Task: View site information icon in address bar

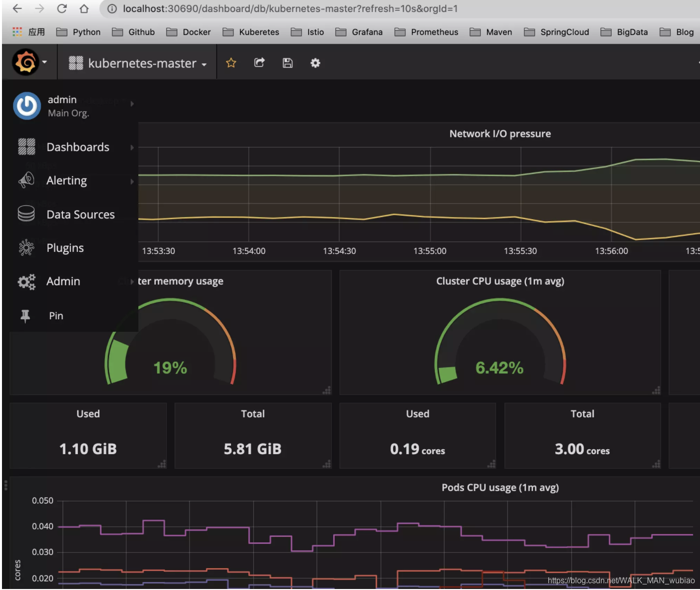Action: pos(113,8)
